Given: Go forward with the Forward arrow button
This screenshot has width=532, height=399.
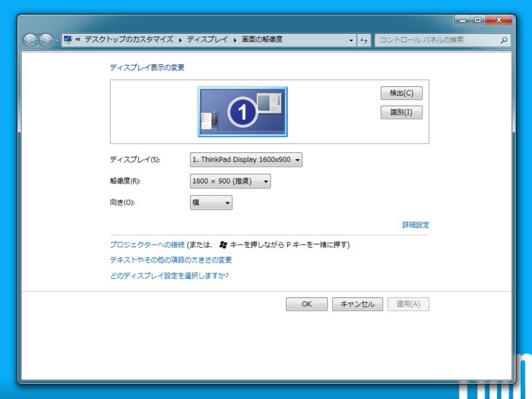Looking at the screenshot, I should point(46,40).
